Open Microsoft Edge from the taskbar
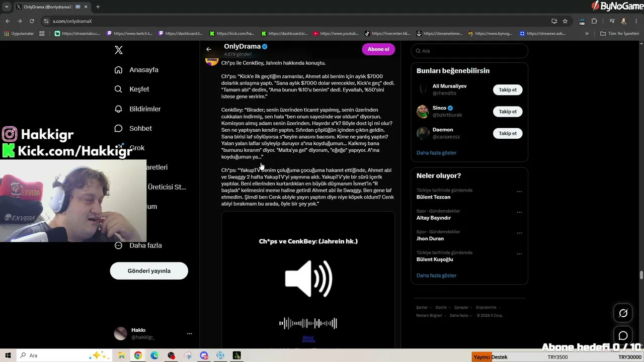 pos(154,355)
